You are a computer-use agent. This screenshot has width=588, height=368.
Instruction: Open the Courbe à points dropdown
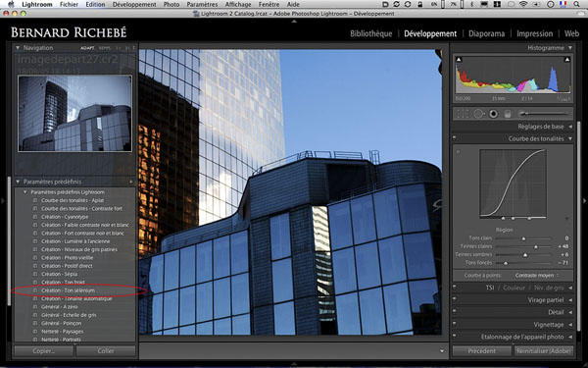(537, 275)
